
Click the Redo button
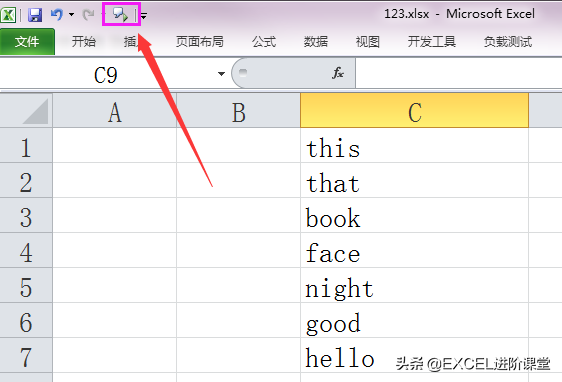[88, 15]
